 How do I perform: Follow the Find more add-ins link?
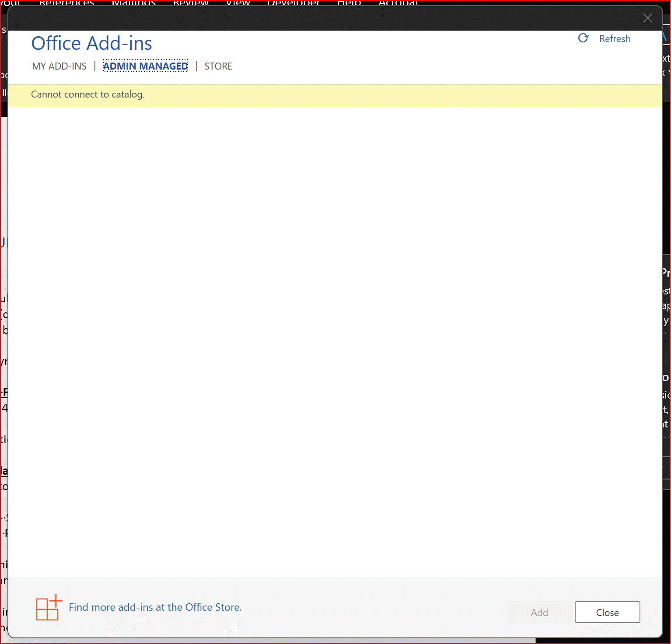click(x=155, y=607)
